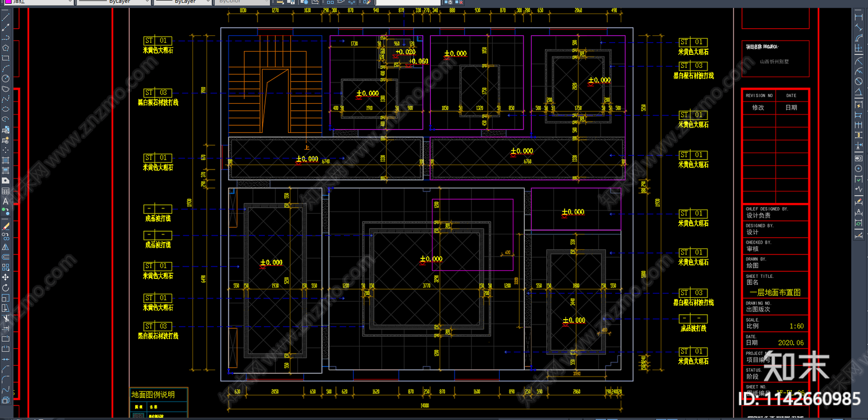The image size is (868, 420).
Task: Activate the Radius Dimension tool
Action: (859, 61)
